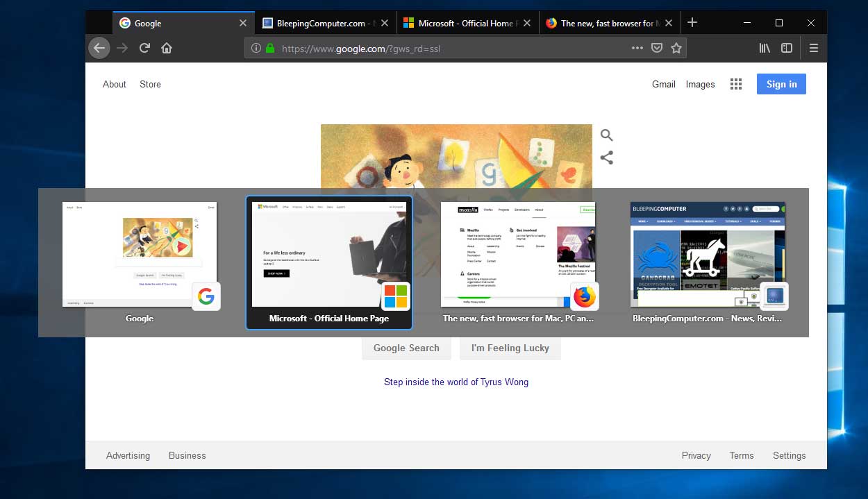Click the doodle share icon
868x499 pixels.
[x=607, y=158]
